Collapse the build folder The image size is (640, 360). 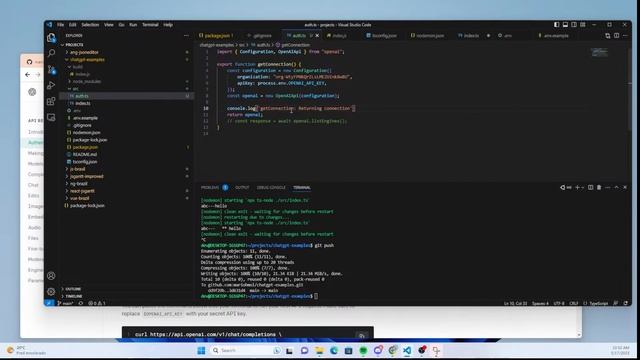click(127, 67)
